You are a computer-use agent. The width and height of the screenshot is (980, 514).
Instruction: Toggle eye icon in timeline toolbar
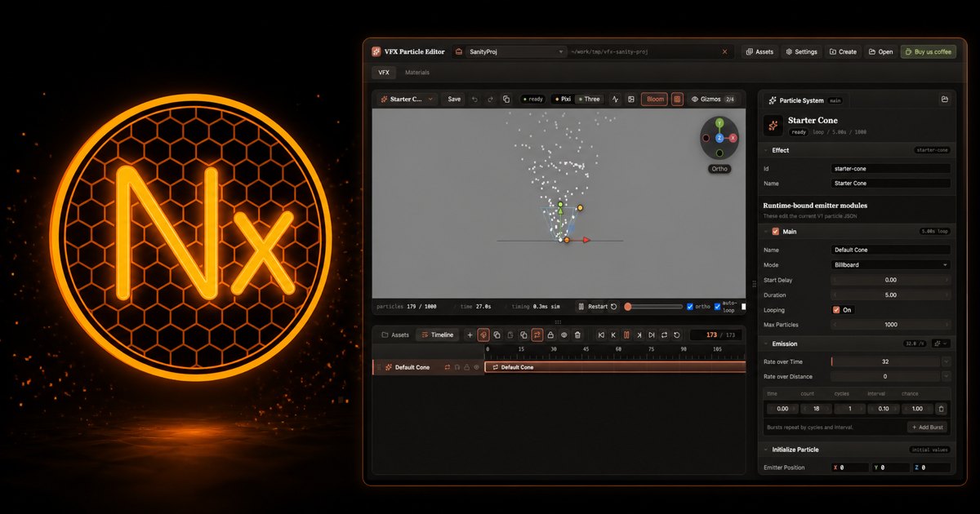click(563, 335)
